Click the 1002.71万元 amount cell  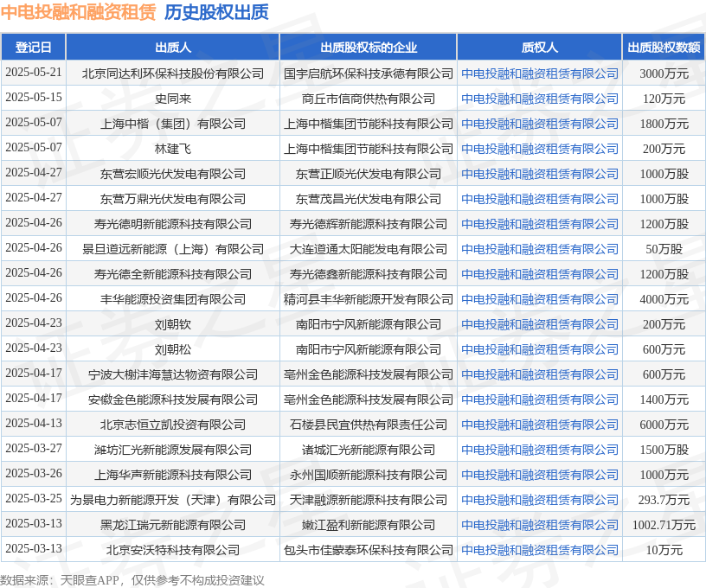pyautogui.click(x=664, y=525)
